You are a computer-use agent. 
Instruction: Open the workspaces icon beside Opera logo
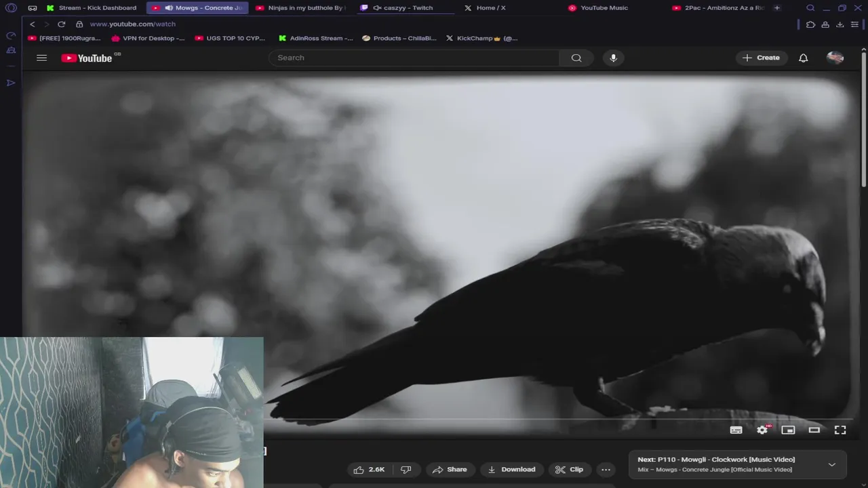33,8
